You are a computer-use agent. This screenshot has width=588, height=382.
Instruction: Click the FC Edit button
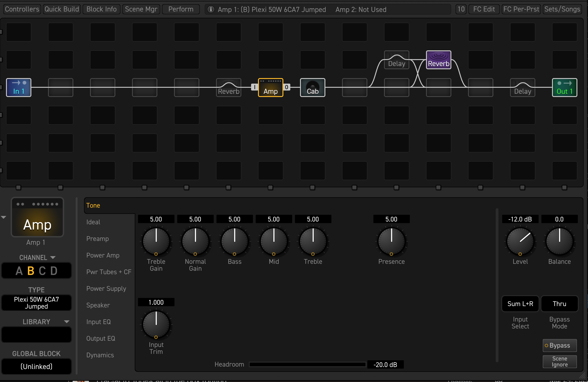click(x=483, y=9)
